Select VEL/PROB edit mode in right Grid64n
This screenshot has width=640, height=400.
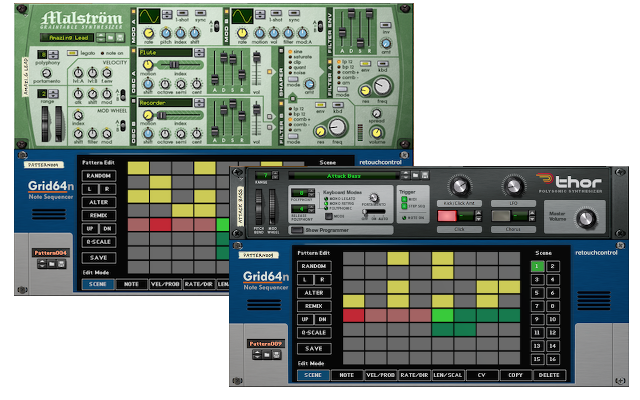click(x=380, y=375)
